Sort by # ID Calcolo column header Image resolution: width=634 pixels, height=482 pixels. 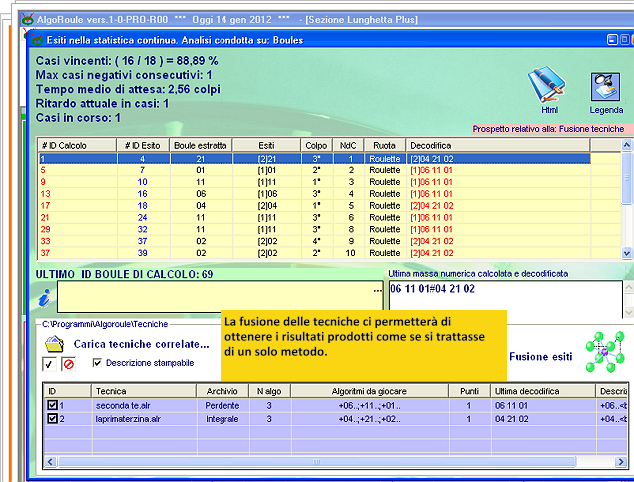coord(77,145)
